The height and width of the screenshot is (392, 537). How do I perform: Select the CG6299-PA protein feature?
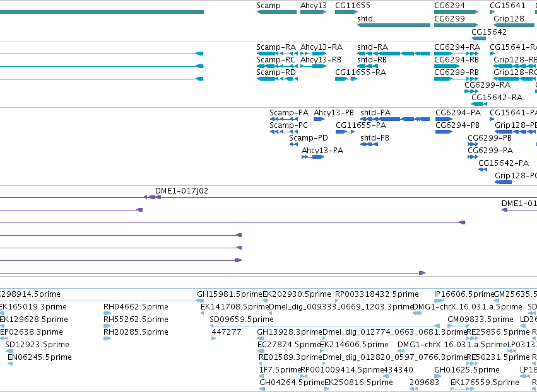(x=473, y=157)
